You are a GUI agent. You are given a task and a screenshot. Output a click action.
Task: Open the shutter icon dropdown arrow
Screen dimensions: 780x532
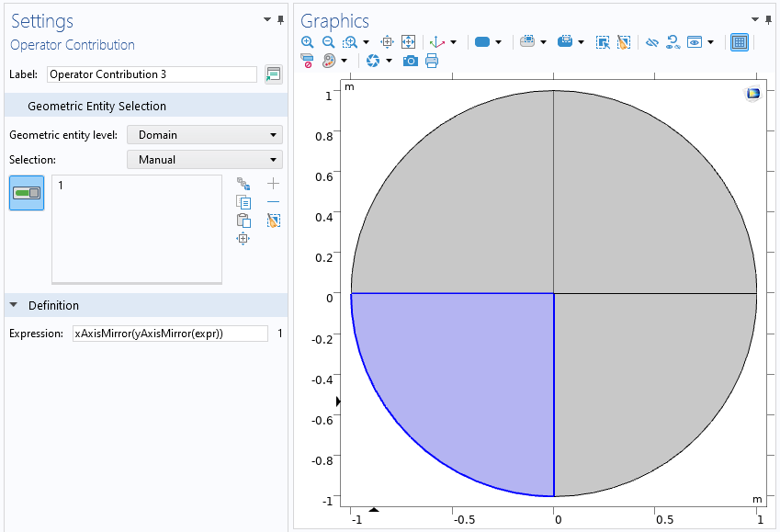(389, 62)
